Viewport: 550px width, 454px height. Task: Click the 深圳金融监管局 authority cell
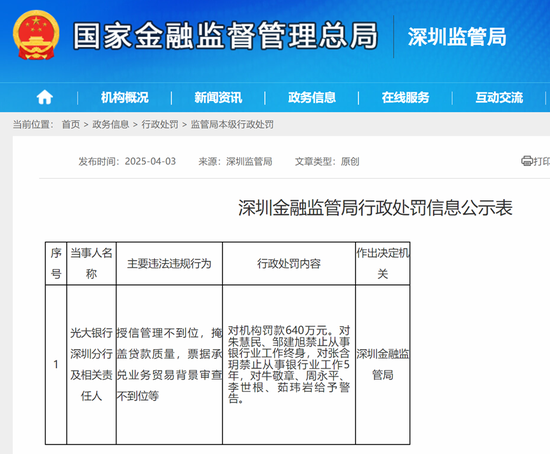click(383, 365)
